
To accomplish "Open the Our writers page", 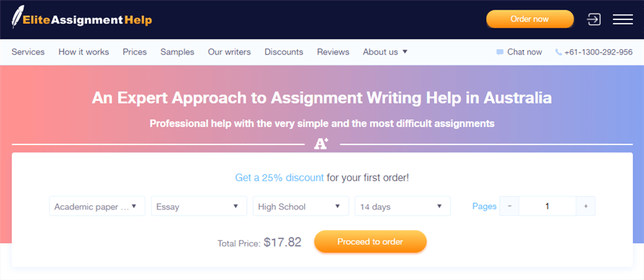I will coord(229,53).
